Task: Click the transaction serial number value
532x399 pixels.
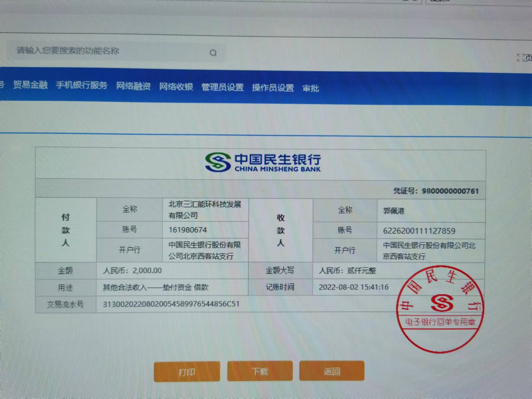Action: point(171,304)
